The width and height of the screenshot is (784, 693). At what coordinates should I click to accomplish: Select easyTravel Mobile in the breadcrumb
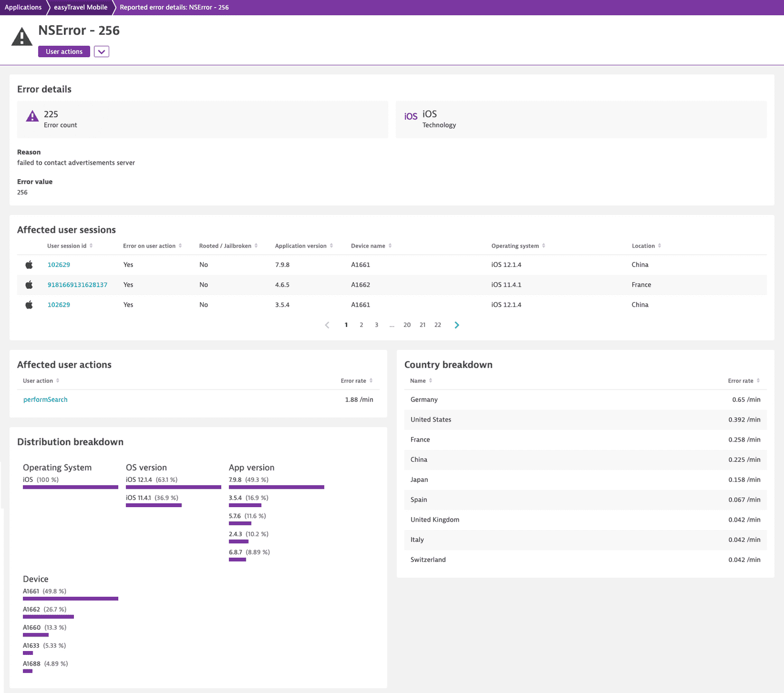pos(80,7)
